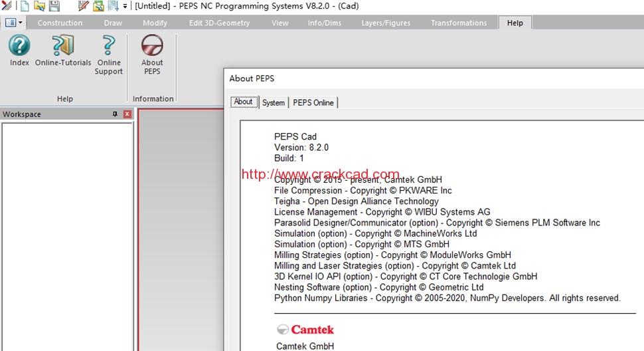Click the green folder import icon

tap(98, 6)
